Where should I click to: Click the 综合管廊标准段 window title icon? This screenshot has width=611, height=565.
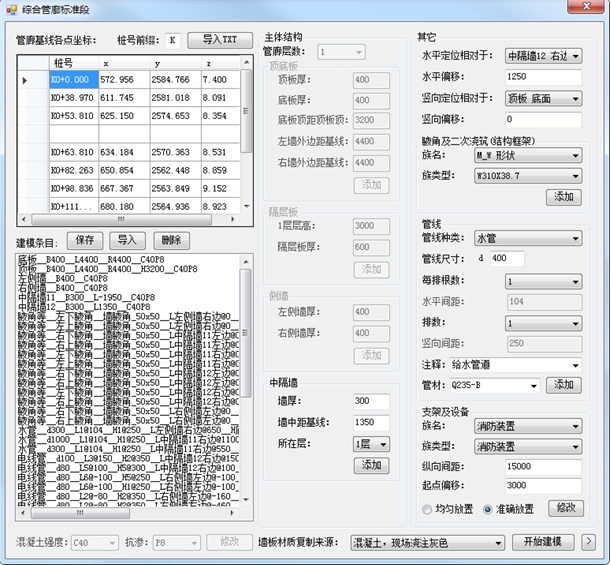point(12,10)
